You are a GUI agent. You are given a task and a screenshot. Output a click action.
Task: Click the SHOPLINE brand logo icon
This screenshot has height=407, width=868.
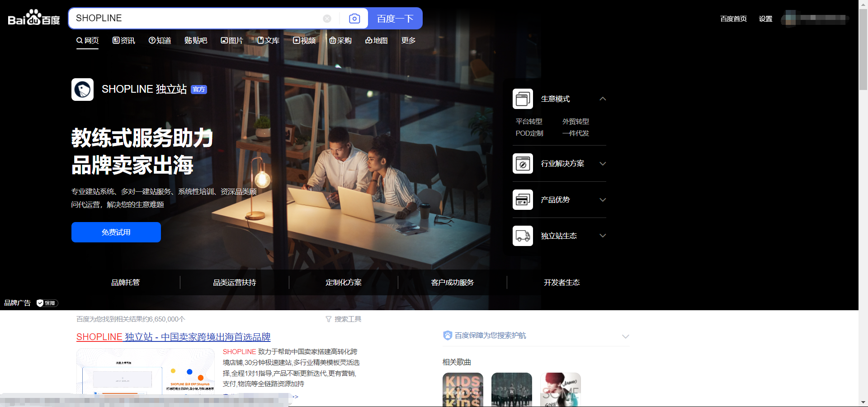[82, 90]
